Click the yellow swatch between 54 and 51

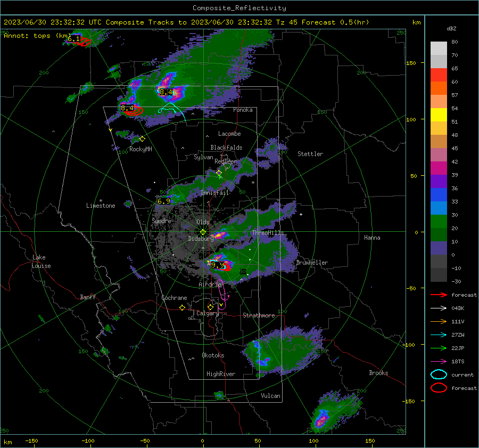(439, 115)
